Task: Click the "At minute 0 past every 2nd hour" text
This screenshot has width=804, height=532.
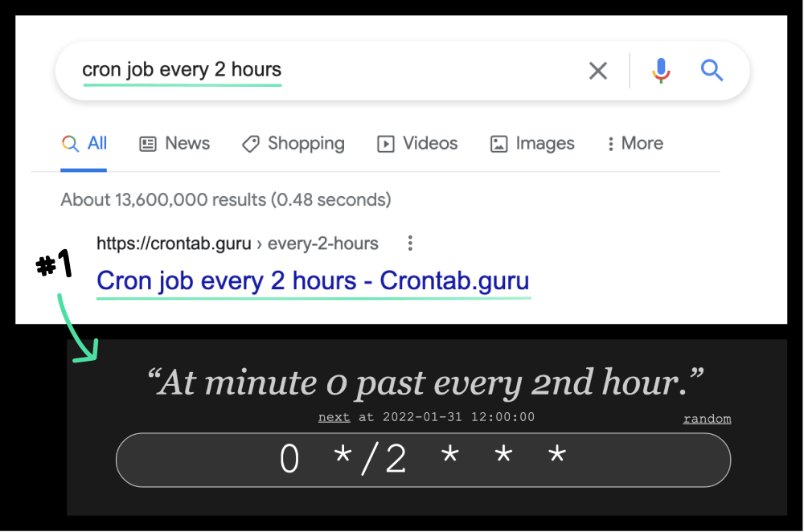Action: (426, 383)
